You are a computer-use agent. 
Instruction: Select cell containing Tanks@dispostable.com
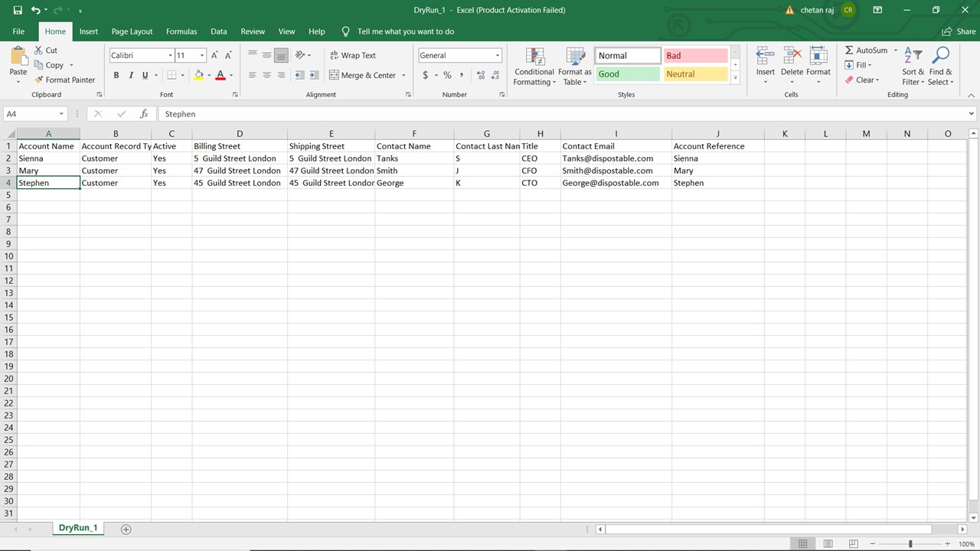(x=608, y=158)
